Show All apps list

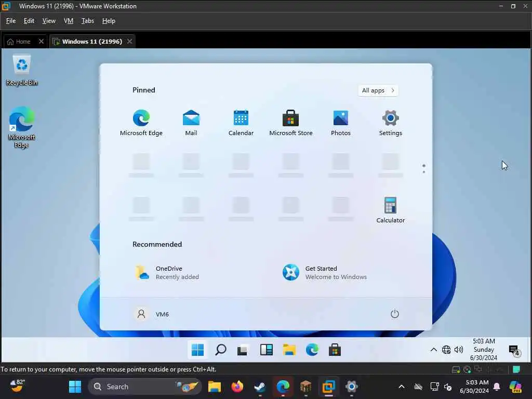(378, 90)
